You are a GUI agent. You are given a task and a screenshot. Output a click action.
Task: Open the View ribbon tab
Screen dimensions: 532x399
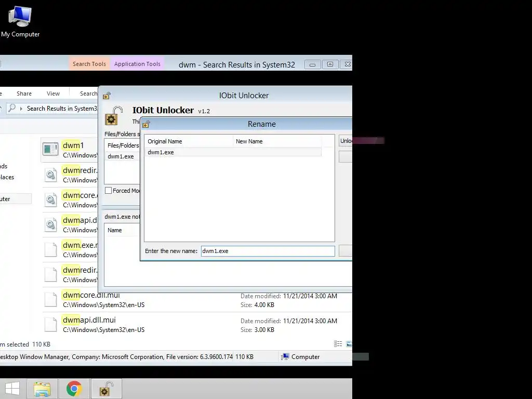tap(54, 94)
